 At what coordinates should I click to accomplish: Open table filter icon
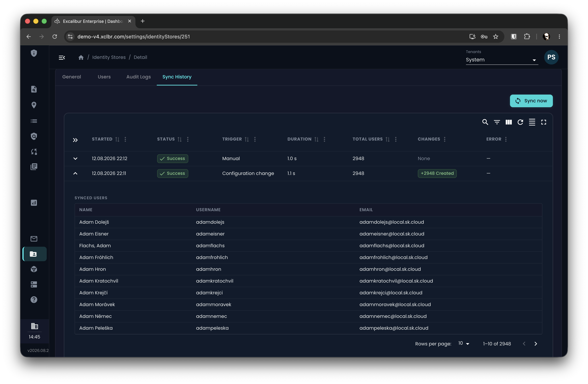click(497, 122)
